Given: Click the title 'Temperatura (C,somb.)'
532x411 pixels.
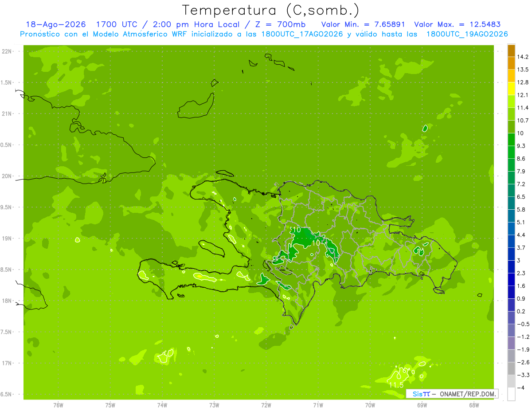Looking at the screenshot, I should (270, 11).
